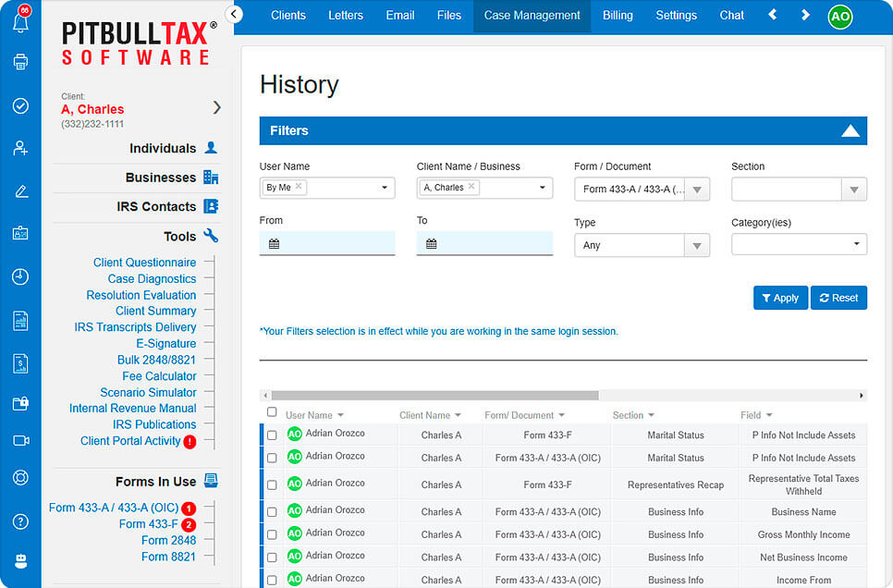The image size is (893, 588).
Task: Open the Settings tab
Action: pos(676,16)
